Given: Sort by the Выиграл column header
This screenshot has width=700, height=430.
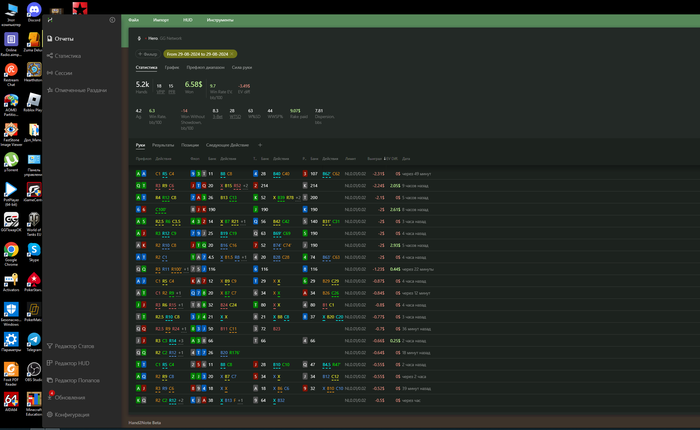Looking at the screenshot, I should (374, 159).
